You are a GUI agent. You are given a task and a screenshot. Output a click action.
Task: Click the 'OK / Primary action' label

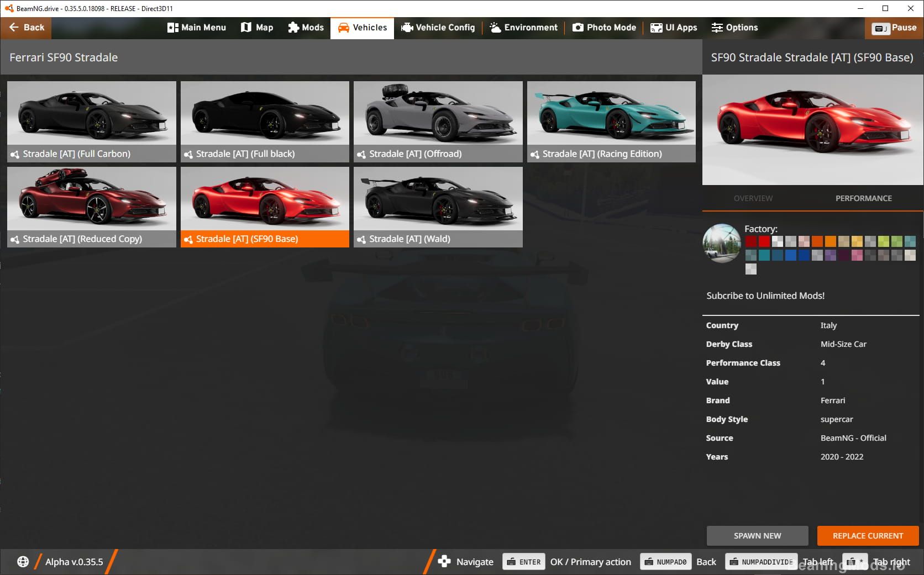point(590,562)
